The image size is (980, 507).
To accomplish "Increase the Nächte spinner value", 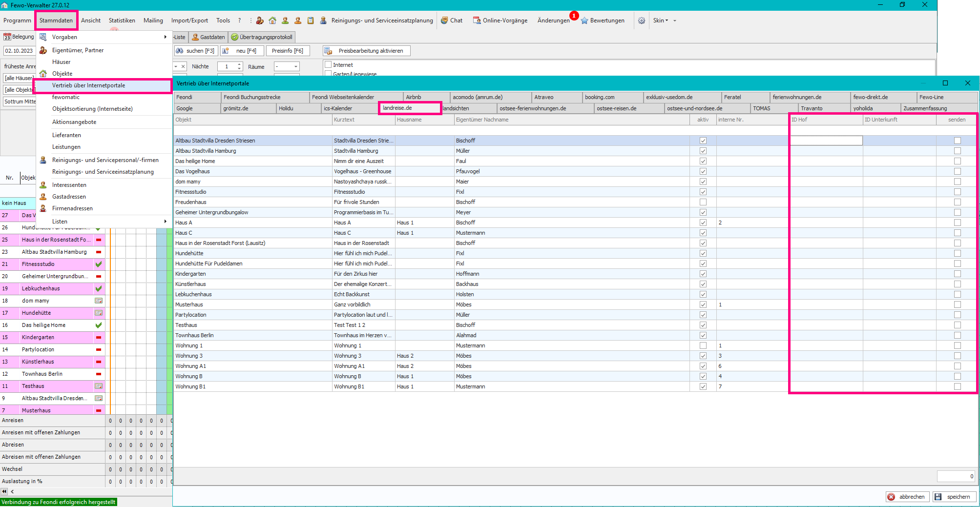I will pos(239,64).
